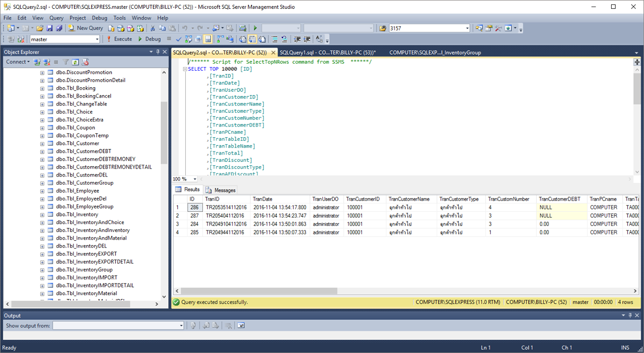Open the File menu
The image size is (644, 353).
click(7, 18)
